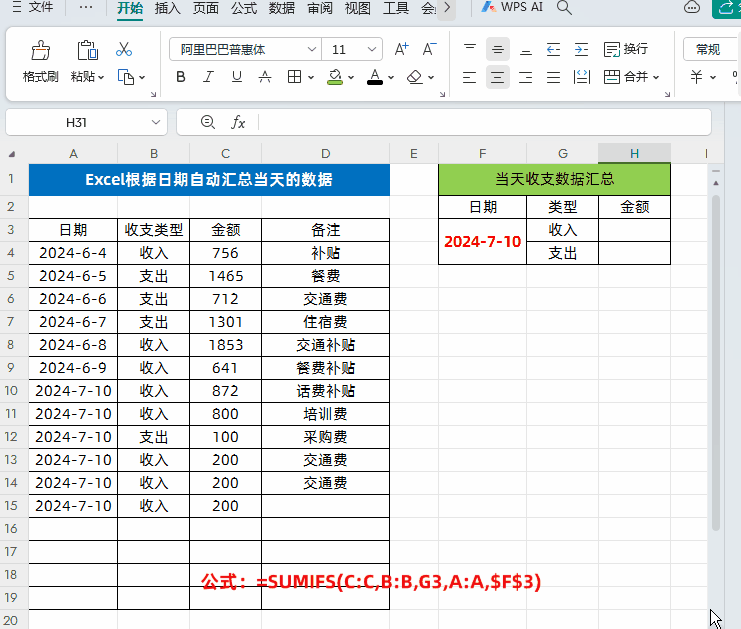The width and height of the screenshot is (741, 629).
Task: Click the vertical scrollbar up arrow
Action: (716, 182)
